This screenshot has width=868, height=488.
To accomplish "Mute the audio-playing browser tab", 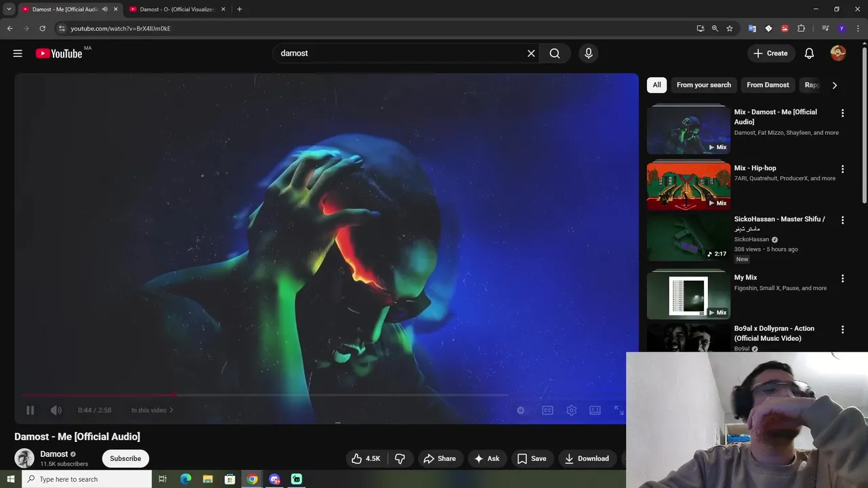I will [104, 9].
